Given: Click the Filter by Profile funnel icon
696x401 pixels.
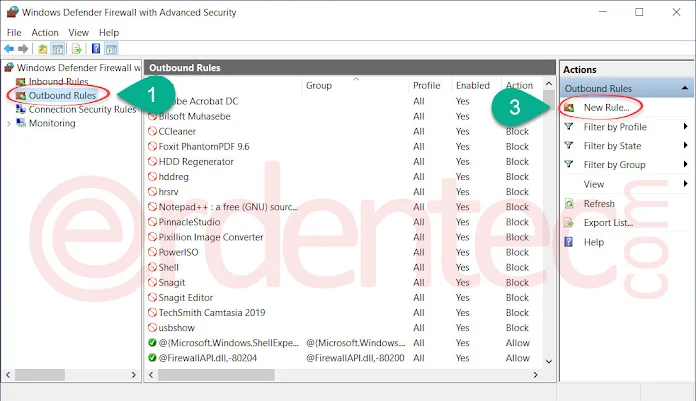Looking at the screenshot, I should click(569, 127).
